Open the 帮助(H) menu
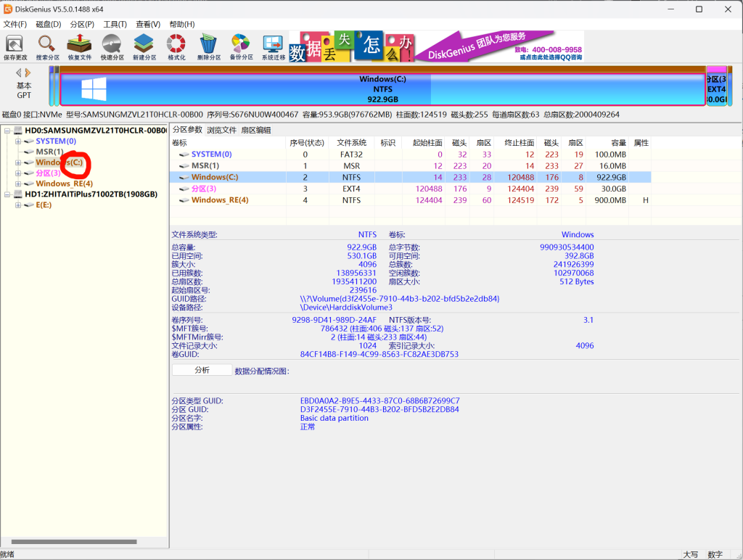The width and height of the screenshot is (743, 560). pyautogui.click(x=182, y=24)
